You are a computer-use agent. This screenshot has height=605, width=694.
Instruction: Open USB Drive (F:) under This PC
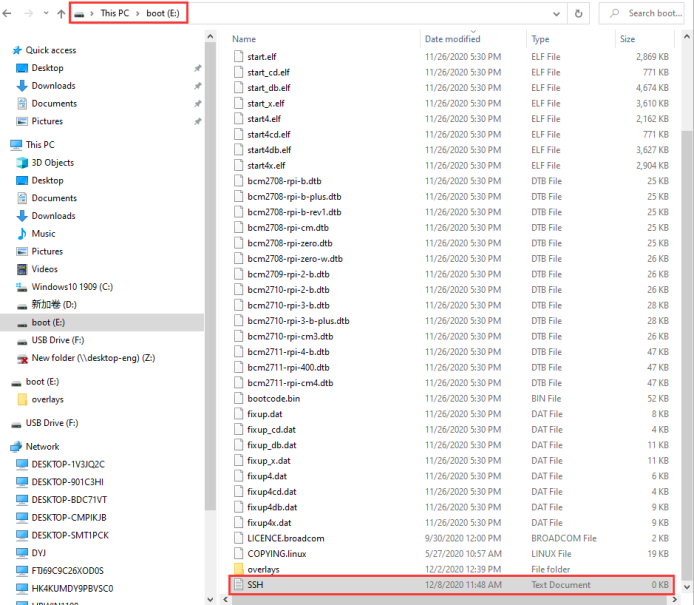click(x=58, y=340)
